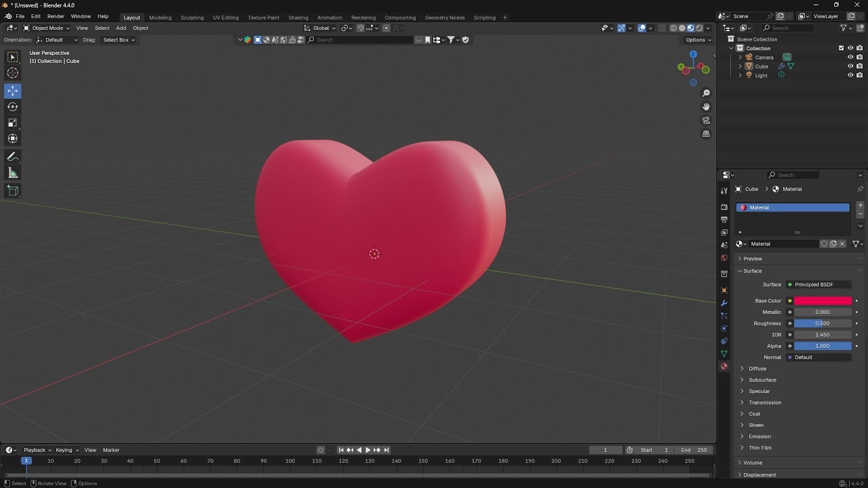Hide the Camera in viewport via eye icon

[850, 58]
